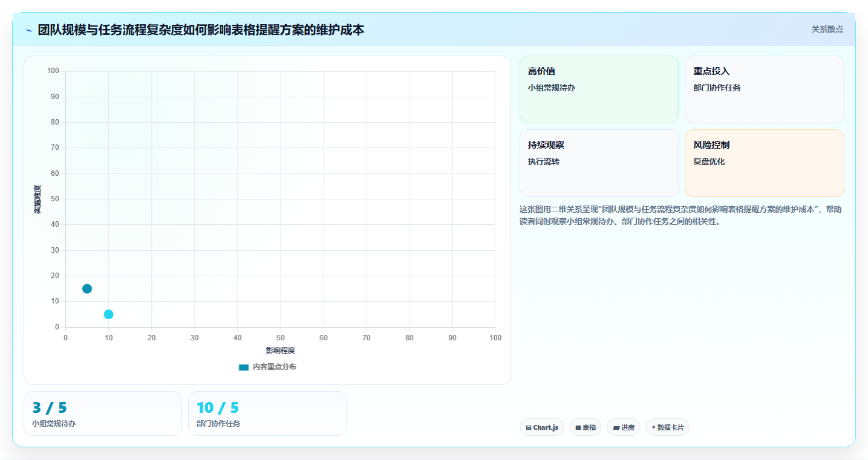Toggle the 内容重点分布 legend swatch
This screenshot has width=868, height=460.
coord(244,367)
